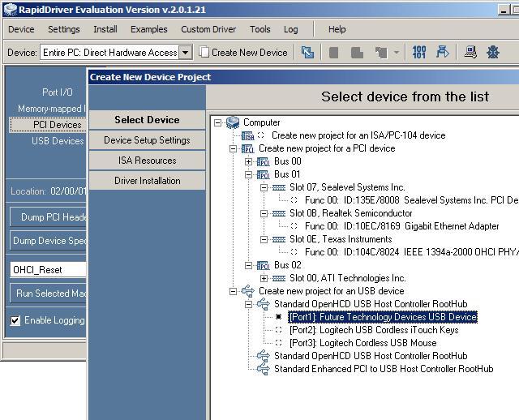
Task: Click the USB icon of Enhanced PCI RootHub
Action: pyautogui.click(x=263, y=369)
